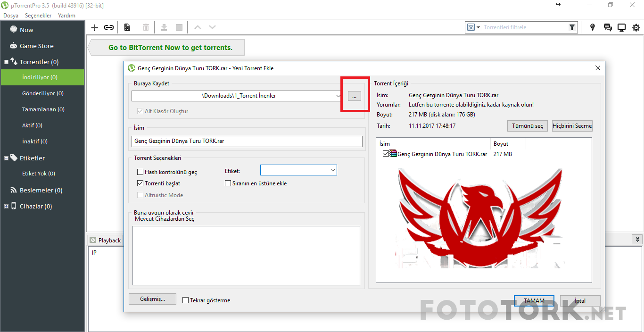Click the Create New Torrent file icon

127,27
